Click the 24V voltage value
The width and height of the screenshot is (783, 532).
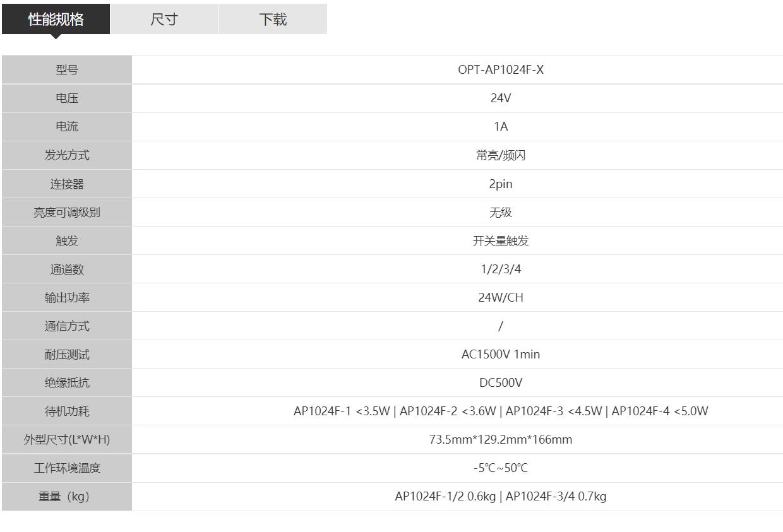(x=501, y=98)
